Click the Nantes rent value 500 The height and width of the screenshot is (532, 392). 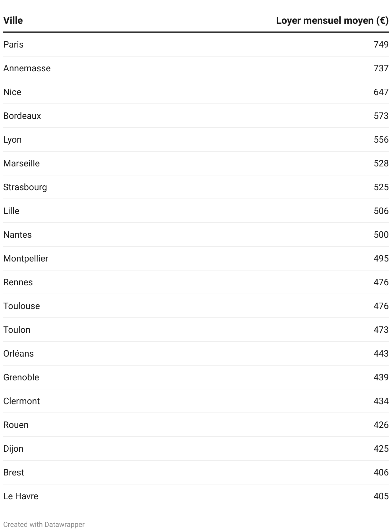click(x=381, y=235)
